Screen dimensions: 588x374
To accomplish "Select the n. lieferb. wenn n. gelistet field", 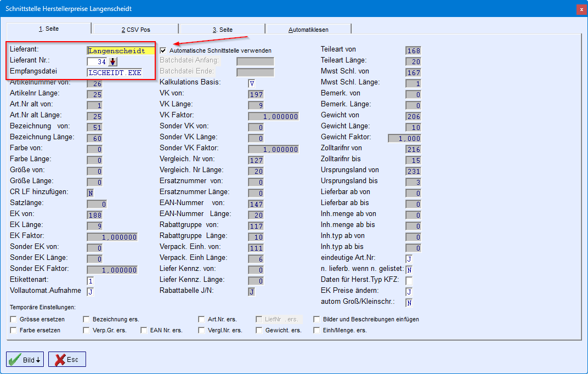I will click(409, 270).
